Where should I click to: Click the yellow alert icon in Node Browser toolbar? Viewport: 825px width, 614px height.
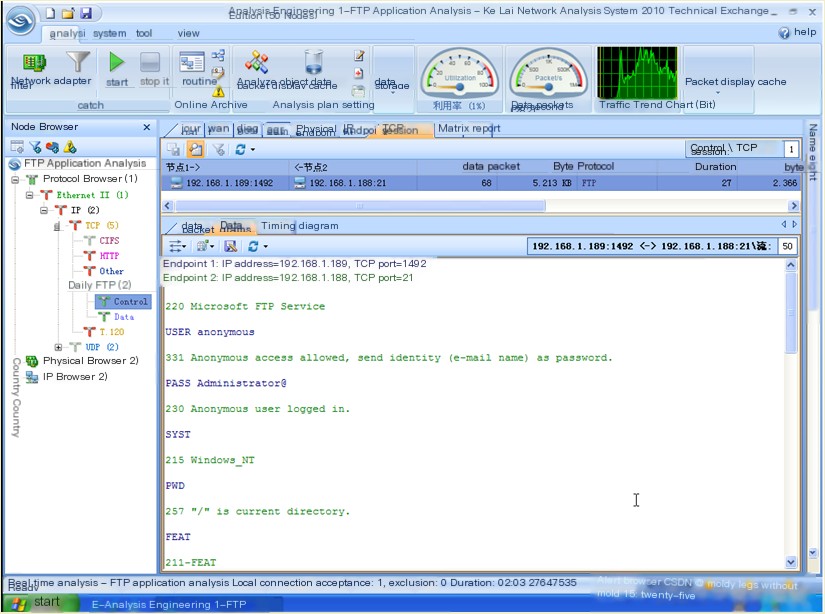coord(70,147)
